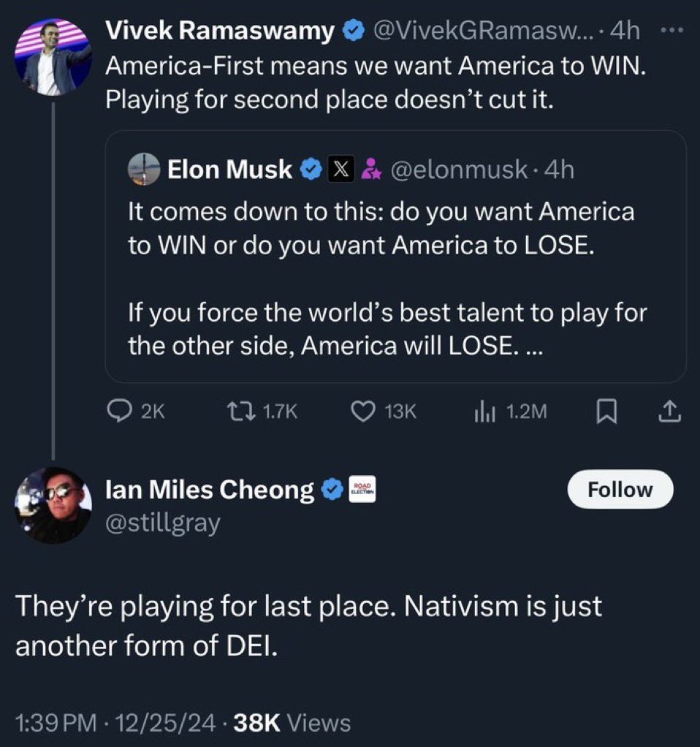Image resolution: width=700 pixels, height=747 pixels.
Task: Open view analytics bar-chart icon
Action: click(485, 412)
